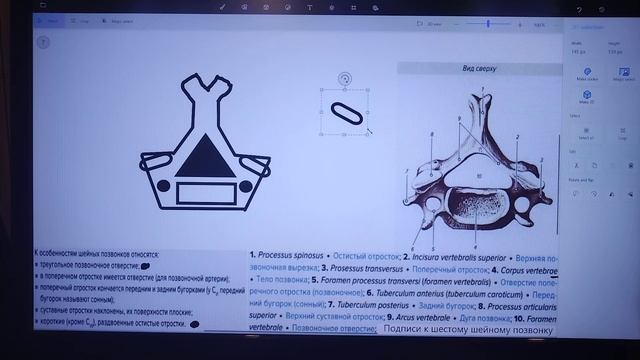The image size is (640, 360).
Task: Choose Crop in the top toolbar
Action: click(80, 21)
